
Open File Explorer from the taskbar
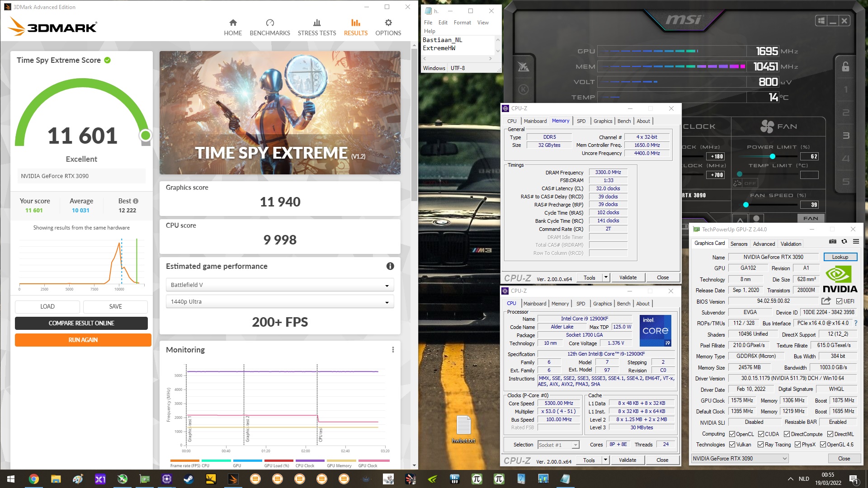tap(56, 479)
